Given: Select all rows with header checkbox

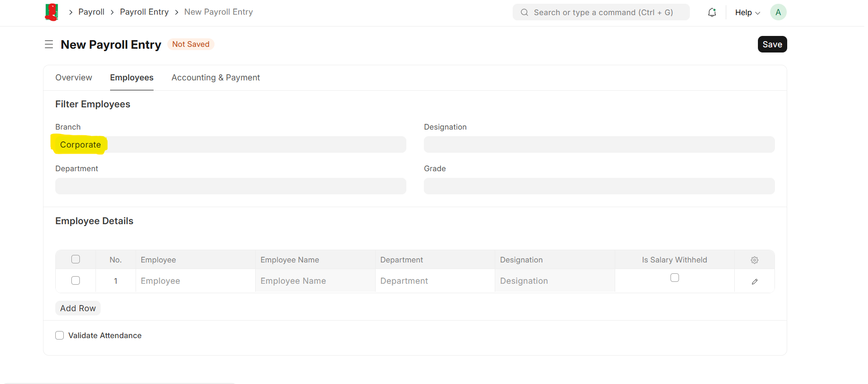Looking at the screenshot, I should click(x=76, y=259).
